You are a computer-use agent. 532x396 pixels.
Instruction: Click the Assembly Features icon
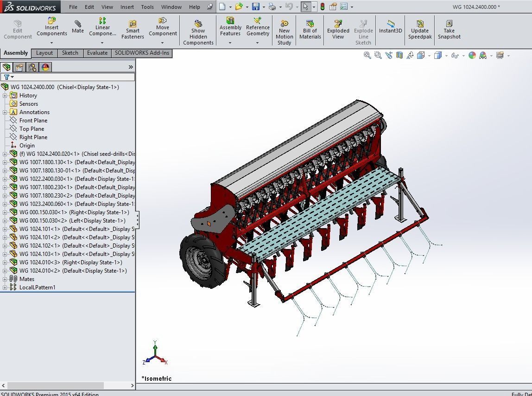[230, 20]
